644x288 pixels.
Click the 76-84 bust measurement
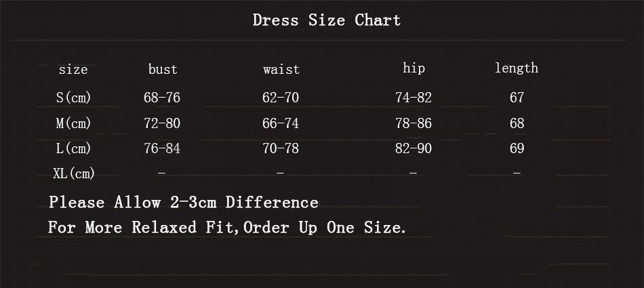tap(162, 148)
